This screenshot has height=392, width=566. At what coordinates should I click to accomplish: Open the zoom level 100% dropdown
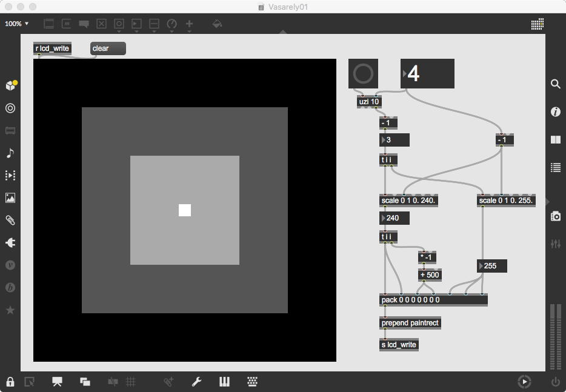pos(16,24)
